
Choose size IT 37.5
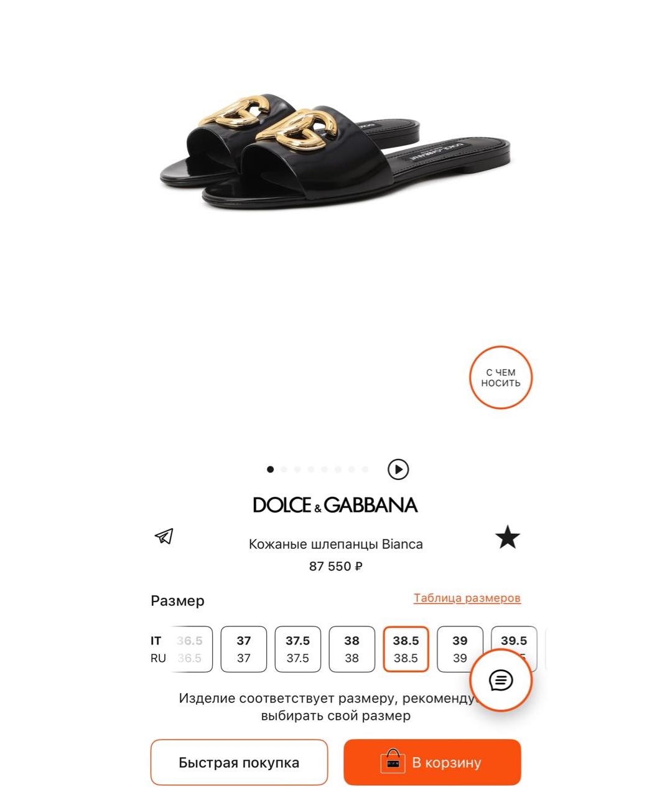pyautogui.click(x=298, y=649)
